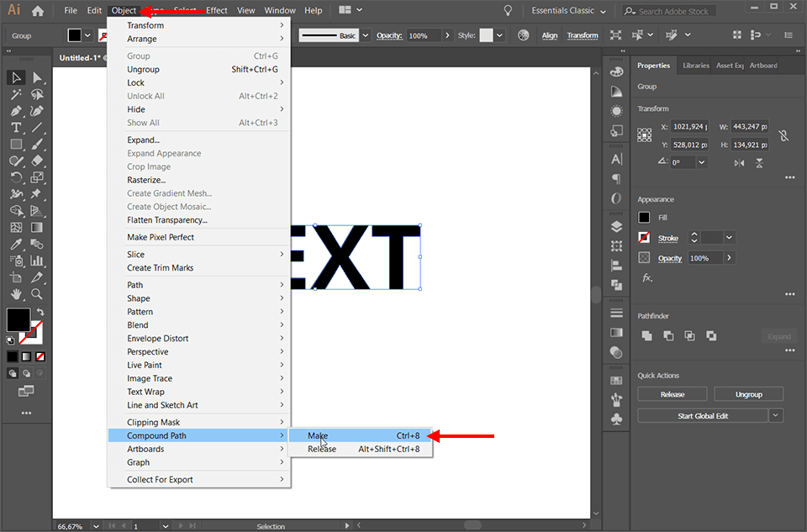Click the black fill color swatch

coord(644,218)
